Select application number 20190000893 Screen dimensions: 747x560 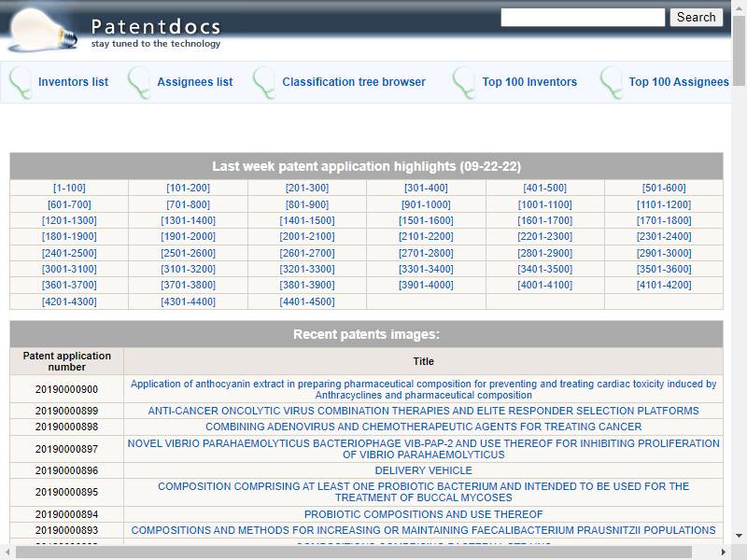click(x=66, y=530)
